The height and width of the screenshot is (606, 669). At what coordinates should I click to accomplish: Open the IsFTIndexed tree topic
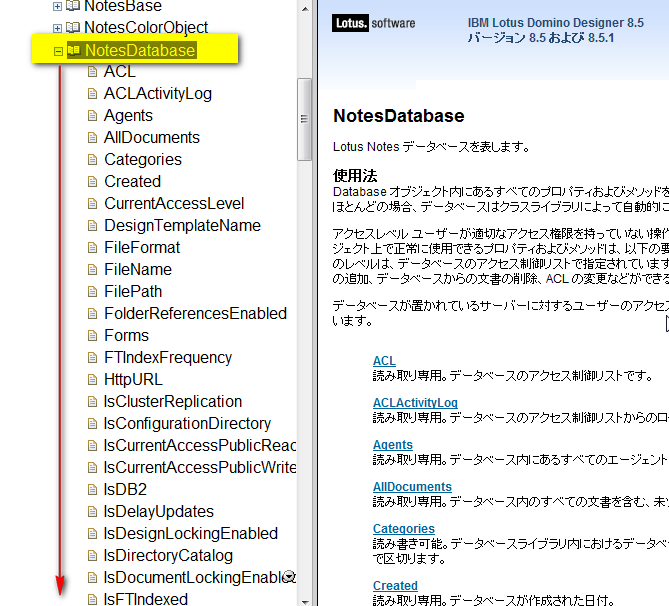(145, 599)
